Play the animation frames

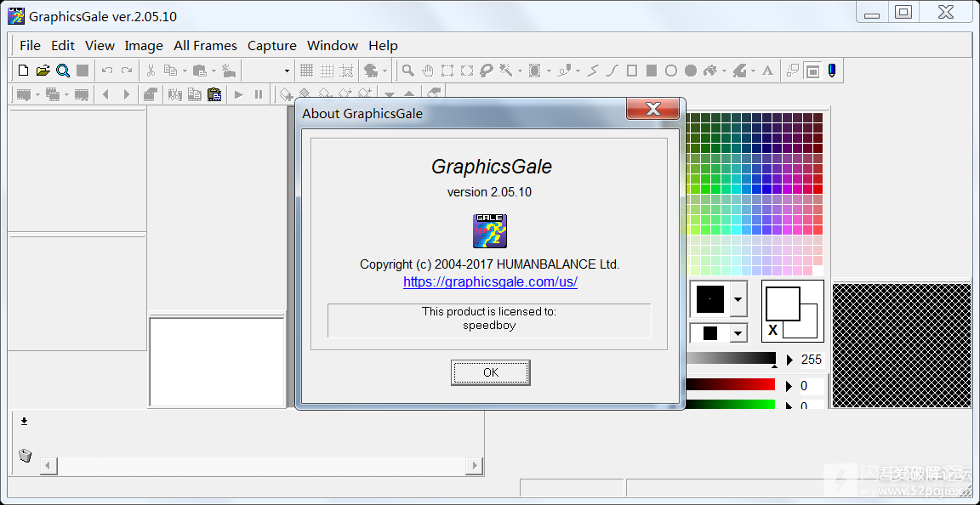239,94
